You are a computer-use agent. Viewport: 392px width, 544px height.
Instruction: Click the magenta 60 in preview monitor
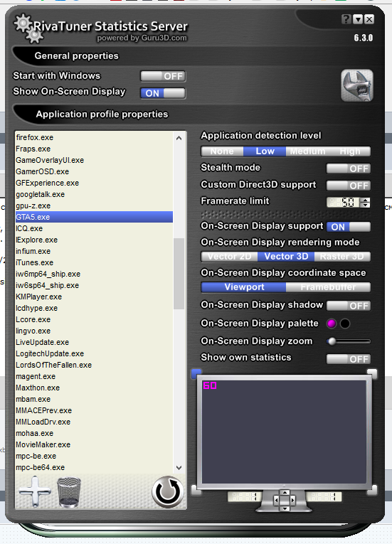coord(210,385)
